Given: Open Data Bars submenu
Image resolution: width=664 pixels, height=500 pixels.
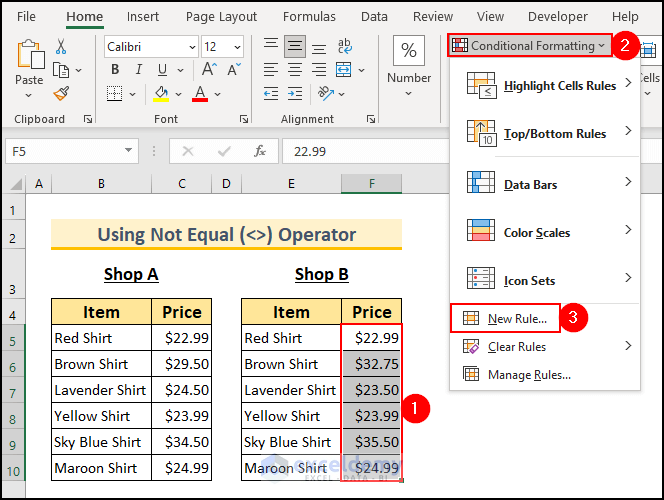Looking at the screenshot, I should [x=545, y=184].
